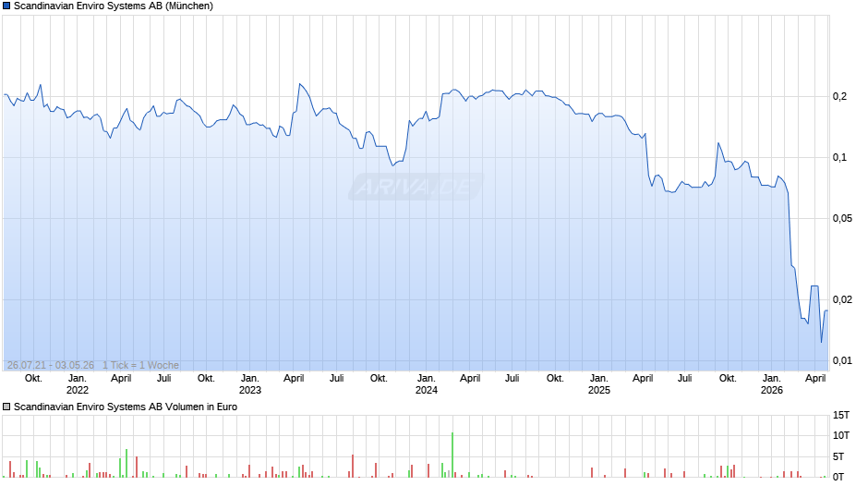
Task: Click the 5T volume axis label
Action: pos(838,456)
